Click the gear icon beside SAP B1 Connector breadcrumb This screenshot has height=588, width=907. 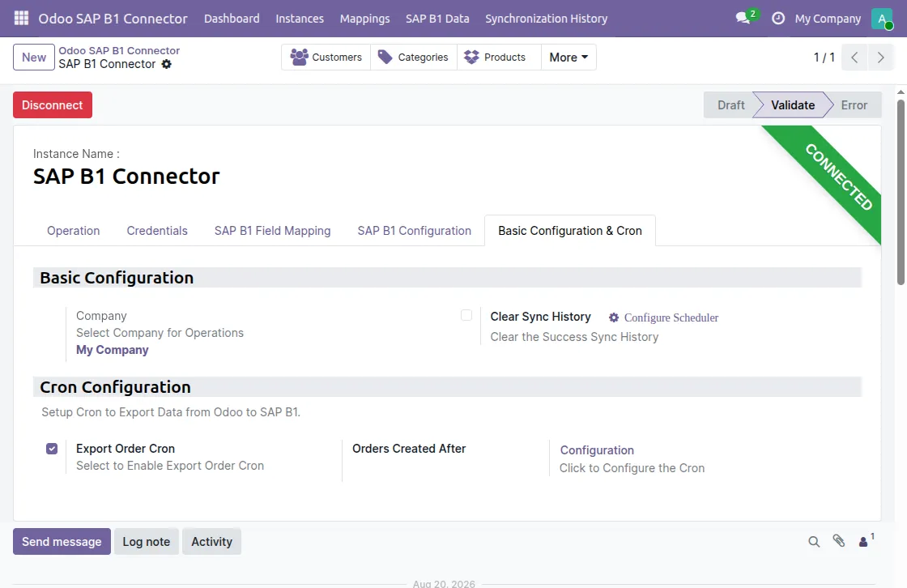point(167,64)
